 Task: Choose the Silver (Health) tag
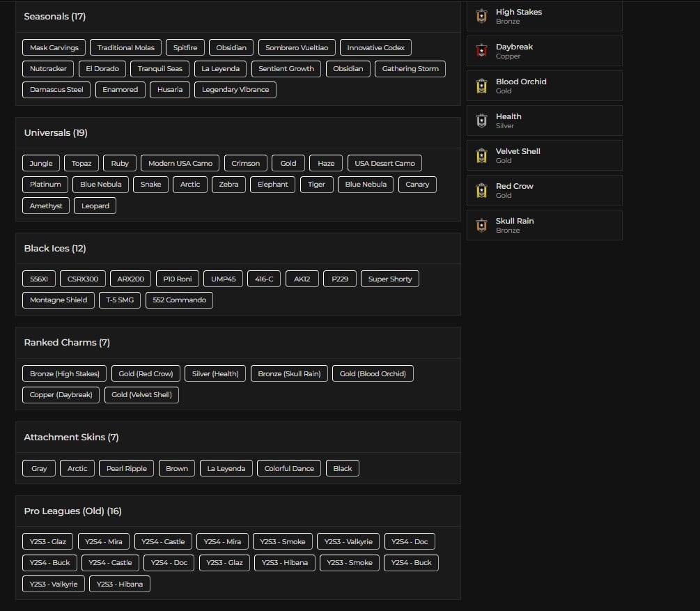[215, 373]
